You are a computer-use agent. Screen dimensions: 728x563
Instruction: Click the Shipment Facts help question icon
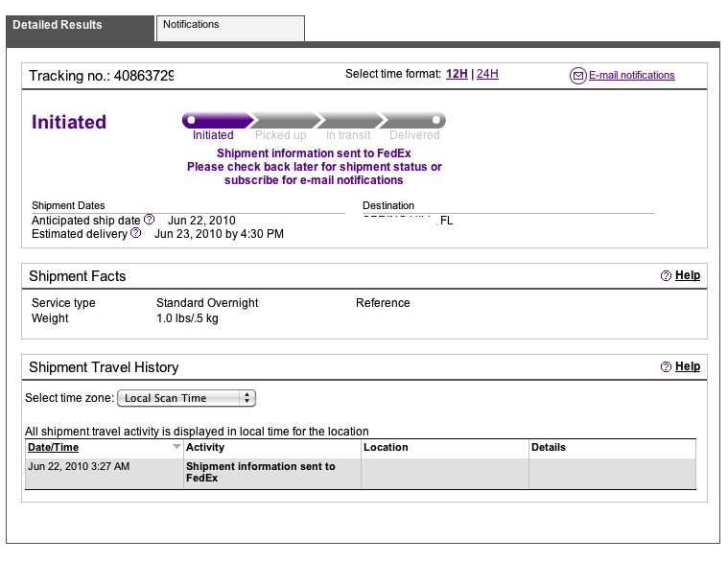(666, 275)
